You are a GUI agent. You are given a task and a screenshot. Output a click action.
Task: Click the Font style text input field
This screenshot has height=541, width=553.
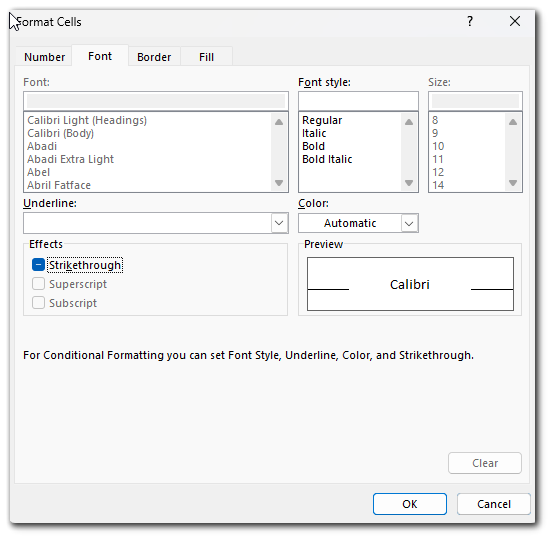click(358, 101)
